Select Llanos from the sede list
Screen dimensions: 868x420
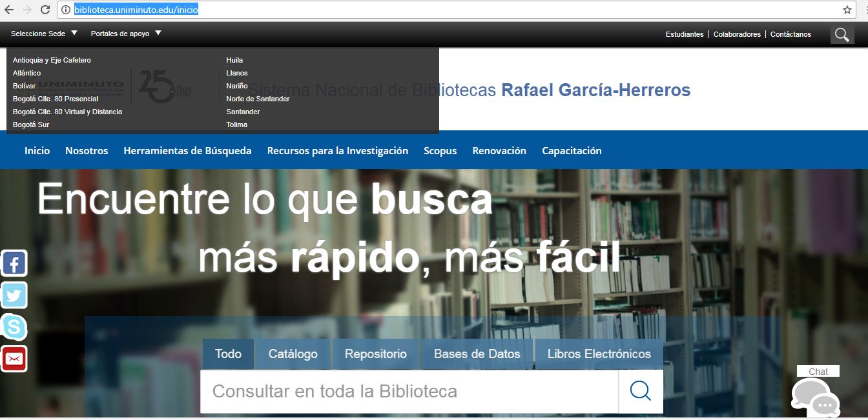pos(237,73)
